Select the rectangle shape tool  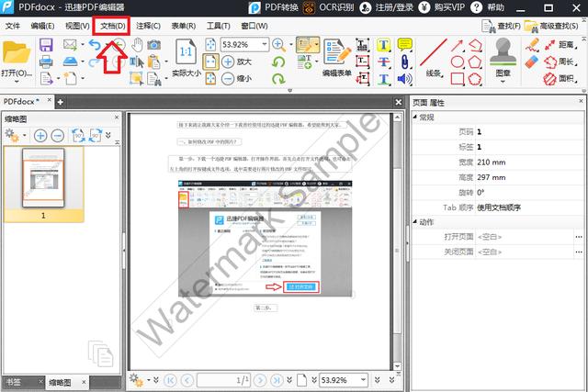point(458,79)
